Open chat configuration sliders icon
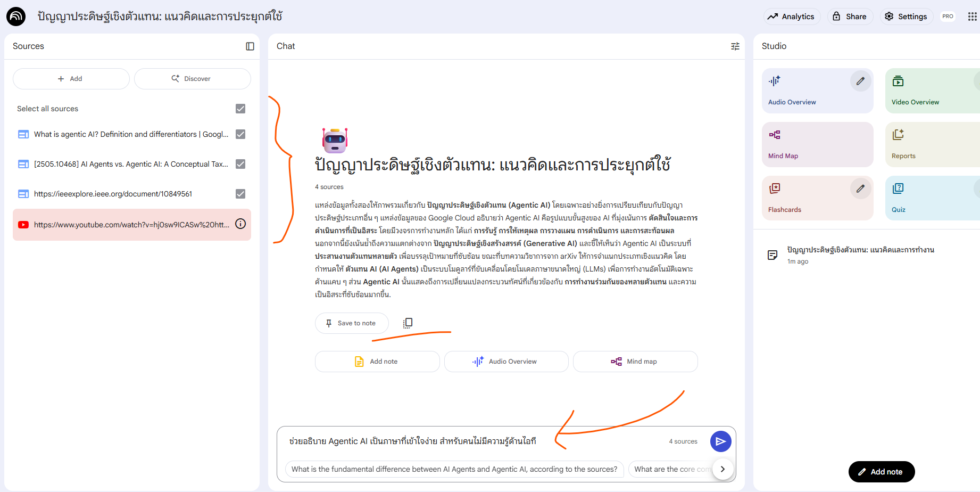980x492 pixels. pos(735,46)
